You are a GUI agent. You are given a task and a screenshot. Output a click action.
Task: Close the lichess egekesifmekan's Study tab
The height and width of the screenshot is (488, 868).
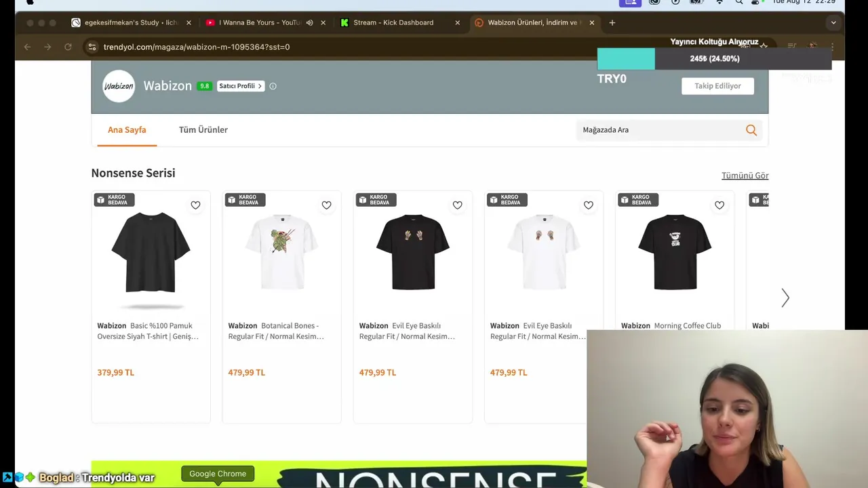point(189,22)
